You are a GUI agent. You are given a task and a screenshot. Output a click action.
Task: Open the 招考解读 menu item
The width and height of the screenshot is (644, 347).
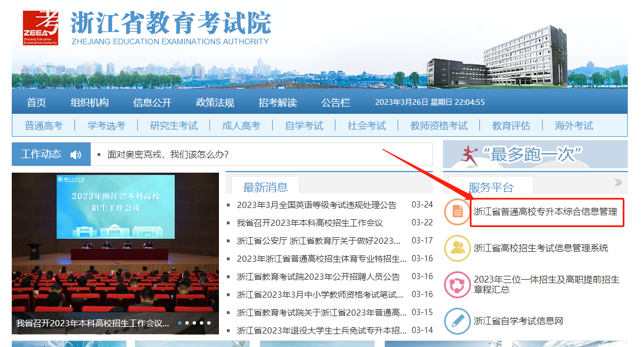(278, 103)
